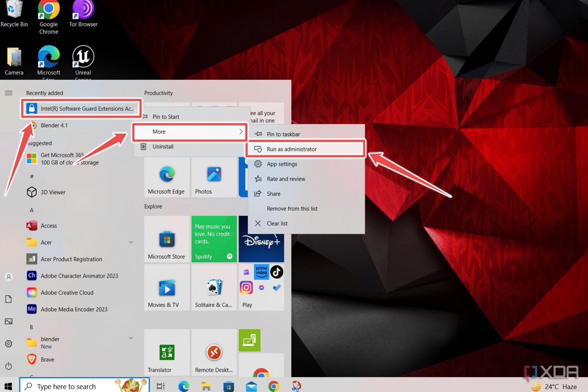This screenshot has height=392, width=588.
Task: Click the Power icon in Start sidebar
Action: pyautogui.click(x=9, y=366)
